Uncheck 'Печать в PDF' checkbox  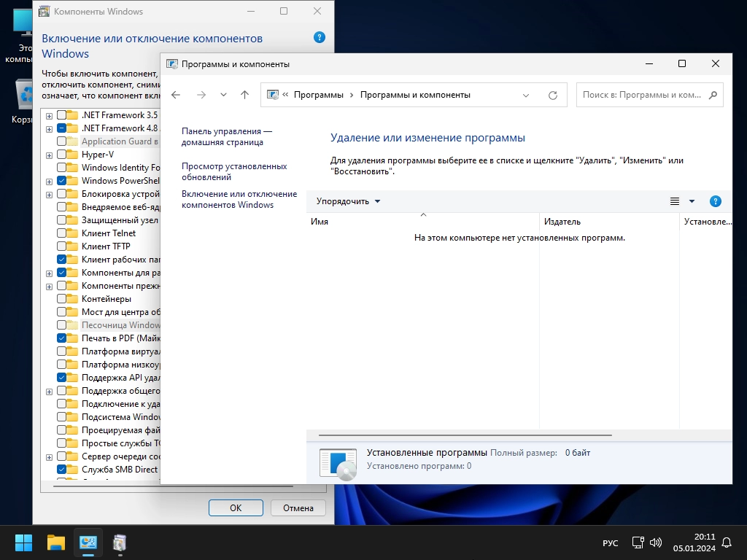[61, 338]
